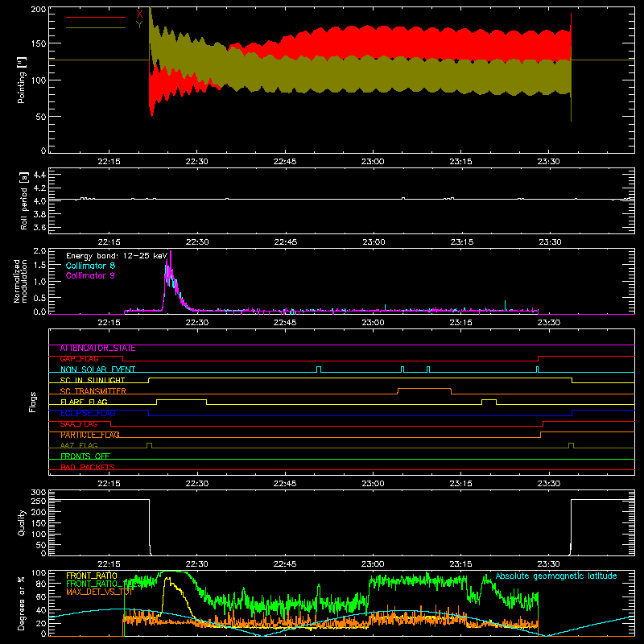This screenshot has height=644, width=644.
Task: Click the 22:15 tick in Pointing panel
Action: pyautogui.click(x=109, y=162)
